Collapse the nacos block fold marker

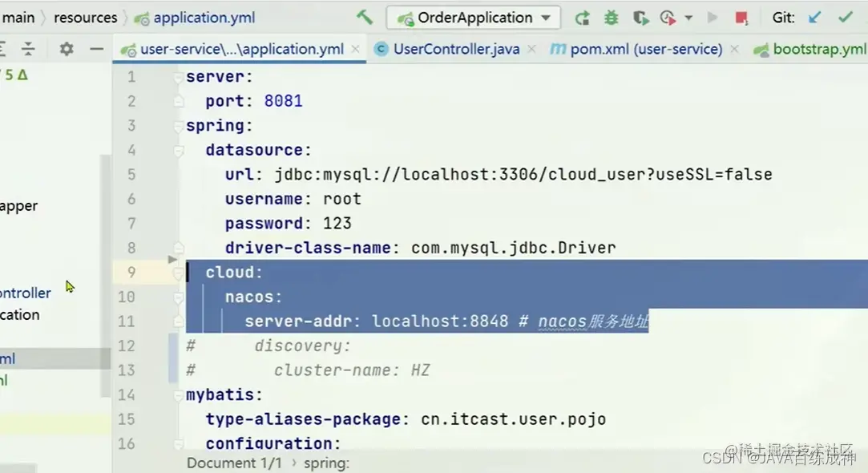pyautogui.click(x=178, y=297)
